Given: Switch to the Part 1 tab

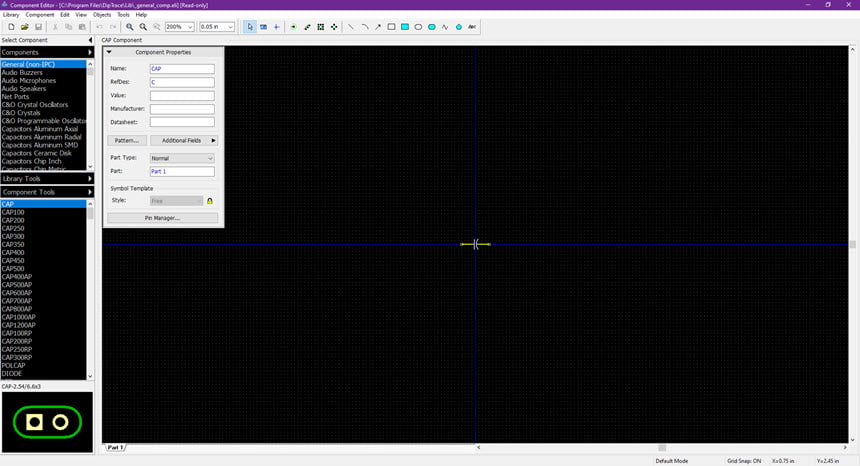Looking at the screenshot, I should tap(116, 447).
